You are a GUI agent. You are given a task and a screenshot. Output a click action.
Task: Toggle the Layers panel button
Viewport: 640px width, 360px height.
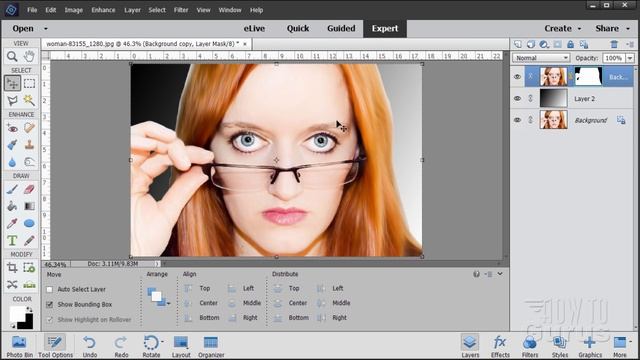[470, 346]
